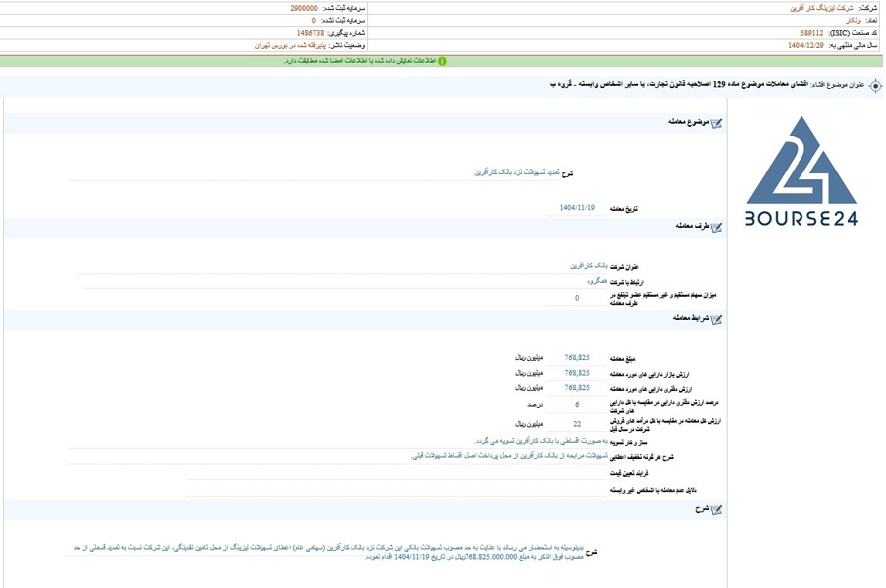Image resolution: width=886 pixels, height=588 pixels.
Task: Click transaction date 1404/11/19 next to تاریخ معامله
Action: (577, 208)
